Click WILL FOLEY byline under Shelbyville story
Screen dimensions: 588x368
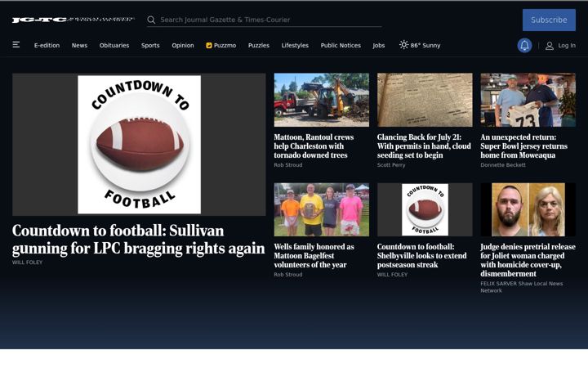coord(392,275)
